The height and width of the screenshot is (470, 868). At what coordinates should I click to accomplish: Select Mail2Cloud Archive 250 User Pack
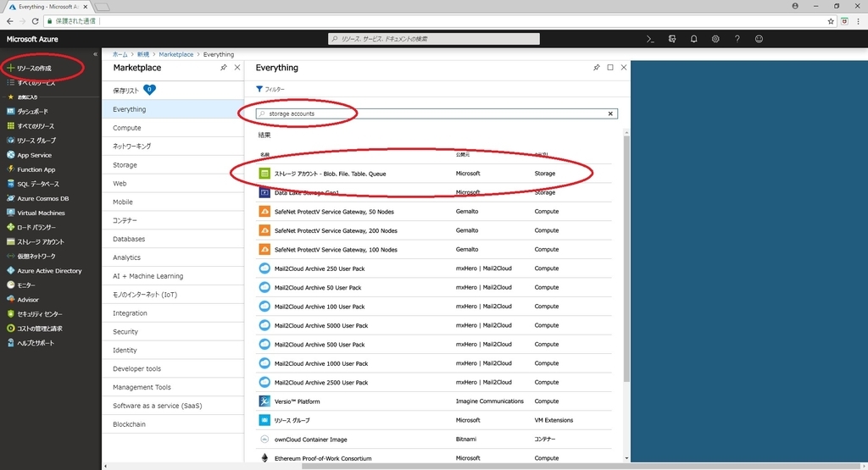434,268
